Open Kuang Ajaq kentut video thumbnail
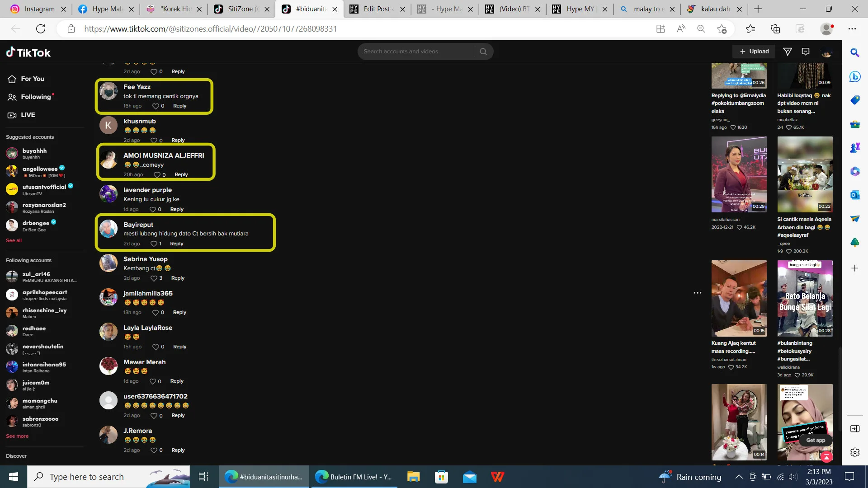The height and width of the screenshot is (488, 868). [739, 298]
